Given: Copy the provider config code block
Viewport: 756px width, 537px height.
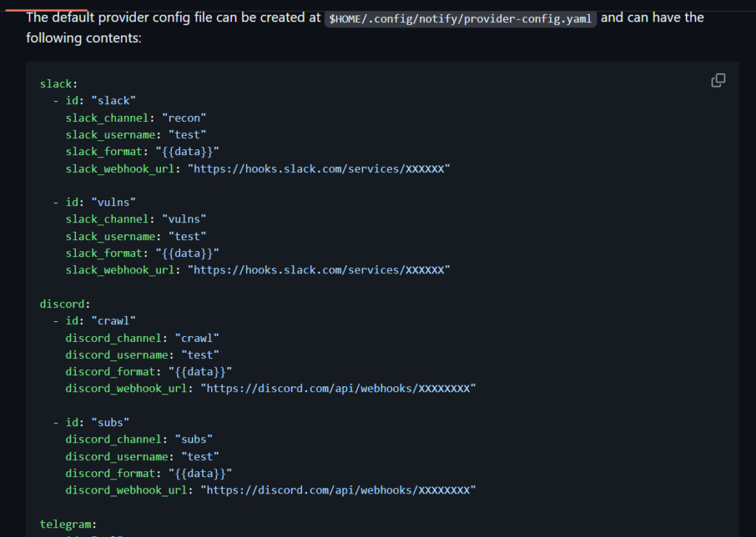Looking at the screenshot, I should click(718, 81).
